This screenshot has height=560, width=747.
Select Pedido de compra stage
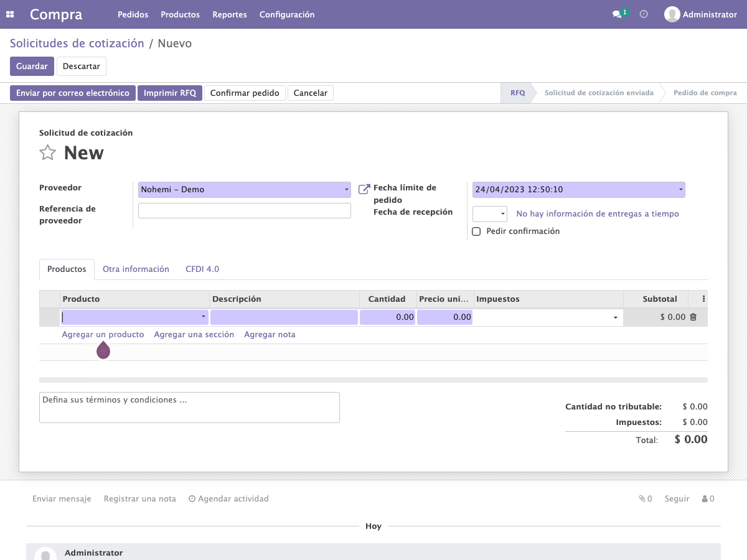point(705,93)
